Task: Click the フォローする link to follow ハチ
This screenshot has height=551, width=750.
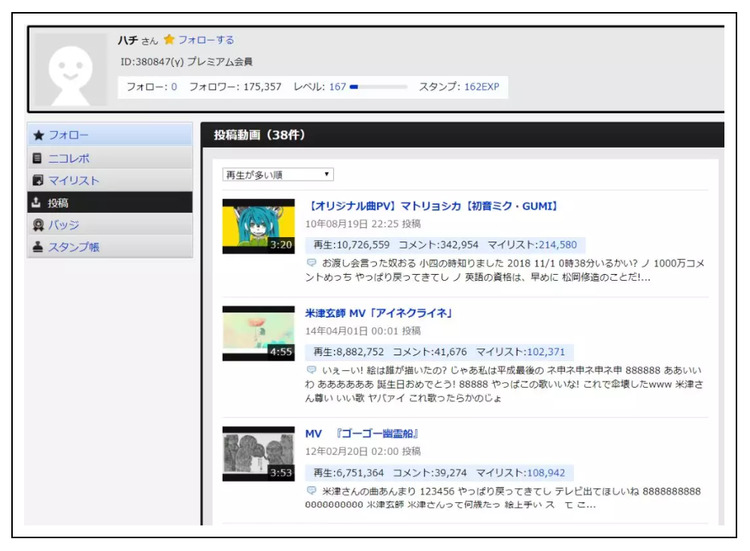Action: pos(206,40)
